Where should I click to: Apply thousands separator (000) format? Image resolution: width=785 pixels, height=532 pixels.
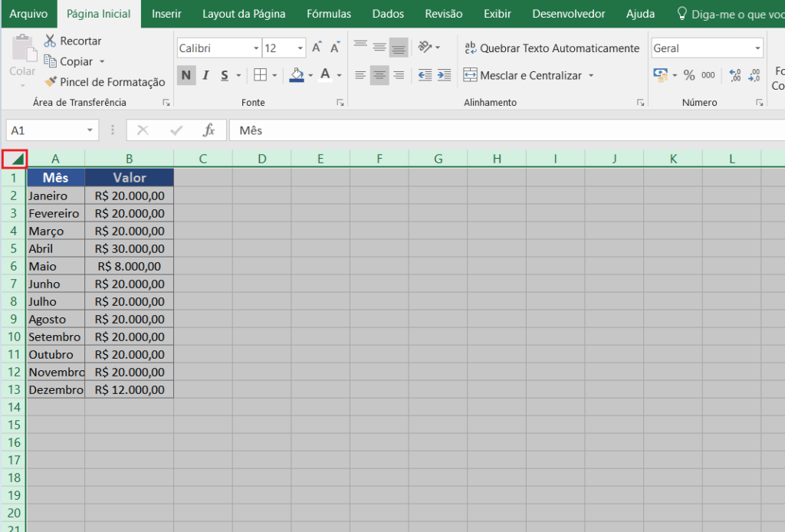pos(708,75)
